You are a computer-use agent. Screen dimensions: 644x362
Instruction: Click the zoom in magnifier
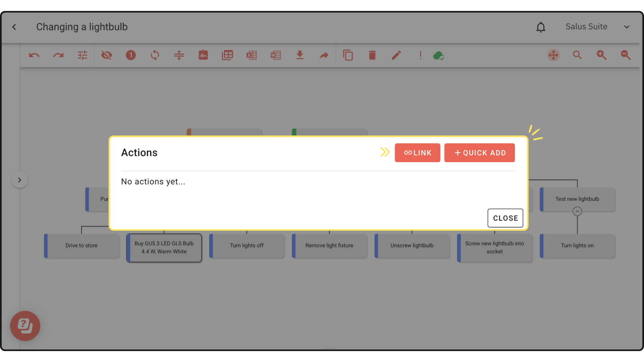pyautogui.click(x=601, y=55)
